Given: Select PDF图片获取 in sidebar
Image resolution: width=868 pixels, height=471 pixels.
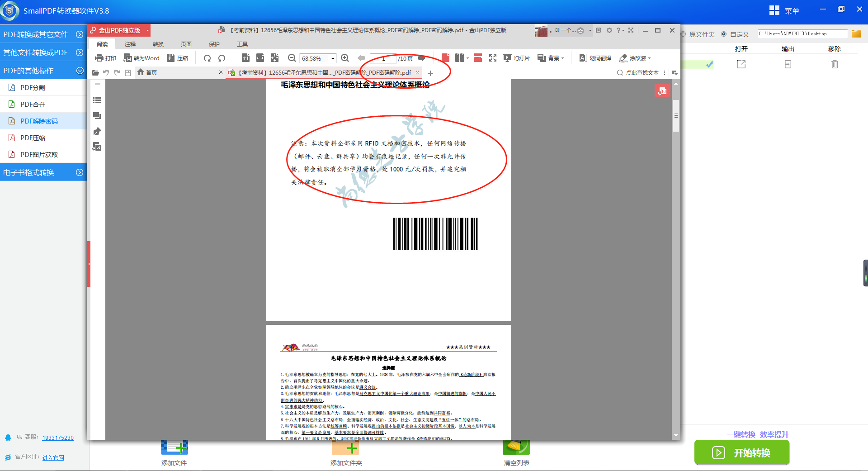Looking at the screenshot, I should pyautogui.click(x=43, y=154).
